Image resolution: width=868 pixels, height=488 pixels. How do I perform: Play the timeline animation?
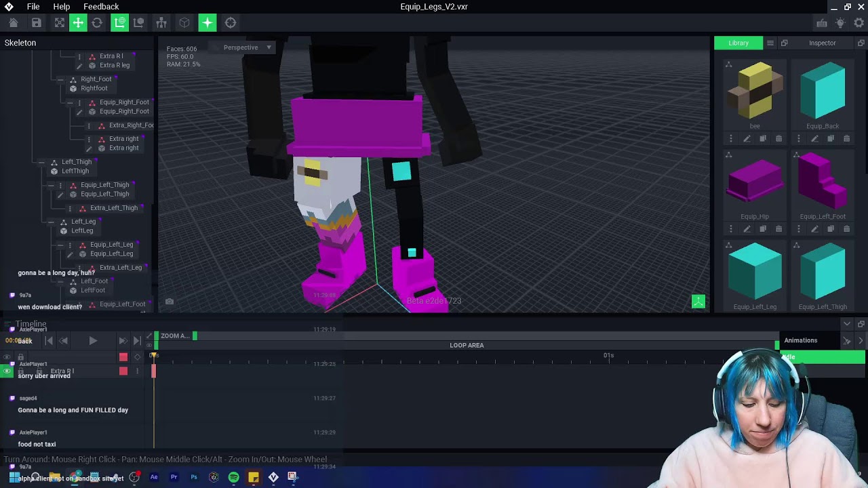[93, 341]
